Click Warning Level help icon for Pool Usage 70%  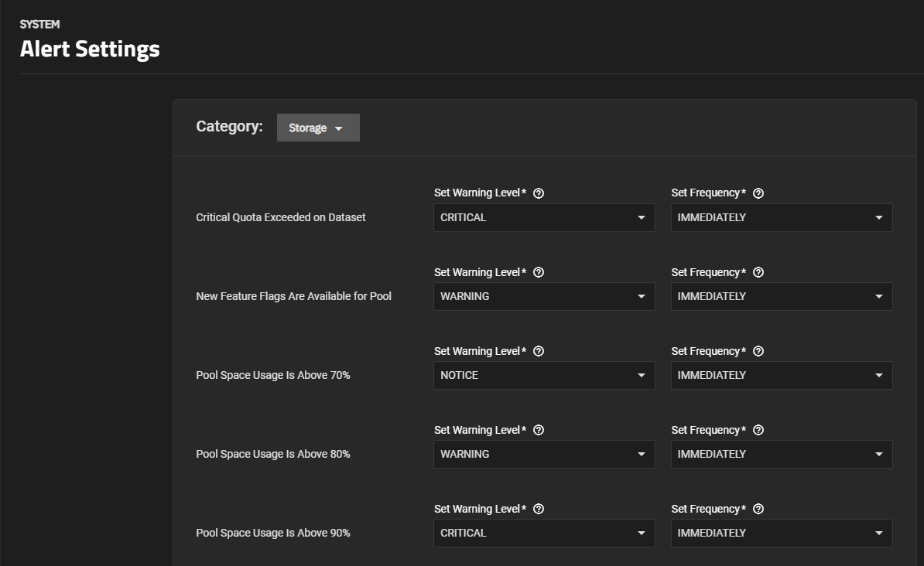(539, 351)
